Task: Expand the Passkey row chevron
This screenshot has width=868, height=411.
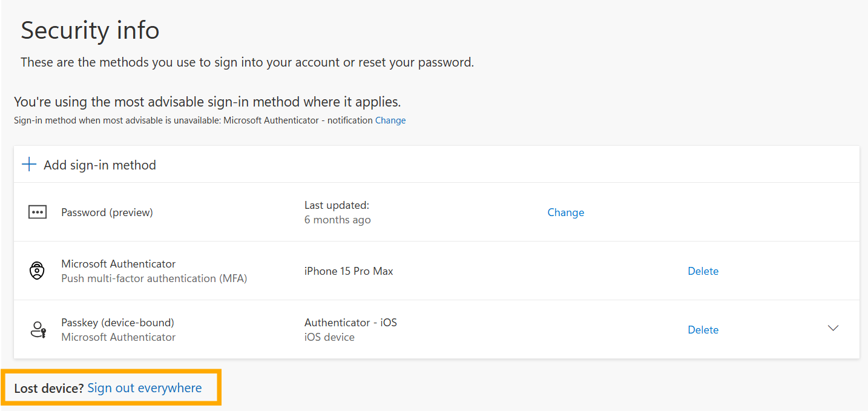Action: pos(833,328)
